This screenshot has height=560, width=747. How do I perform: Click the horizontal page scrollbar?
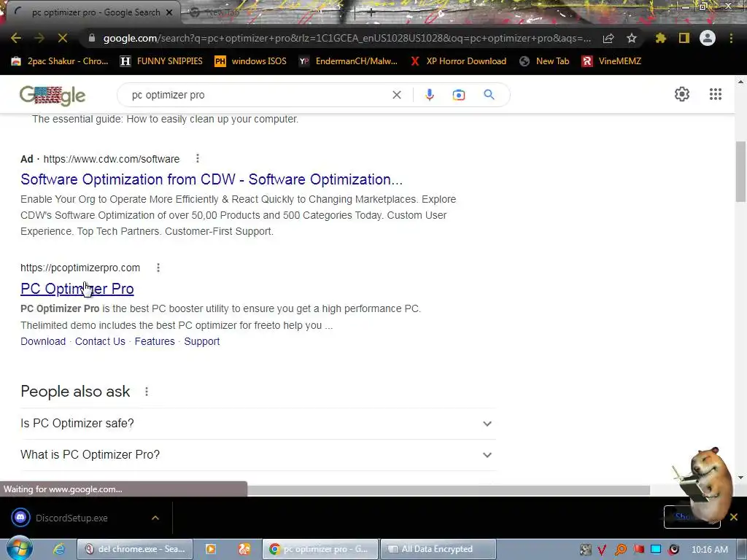[449, 491]
